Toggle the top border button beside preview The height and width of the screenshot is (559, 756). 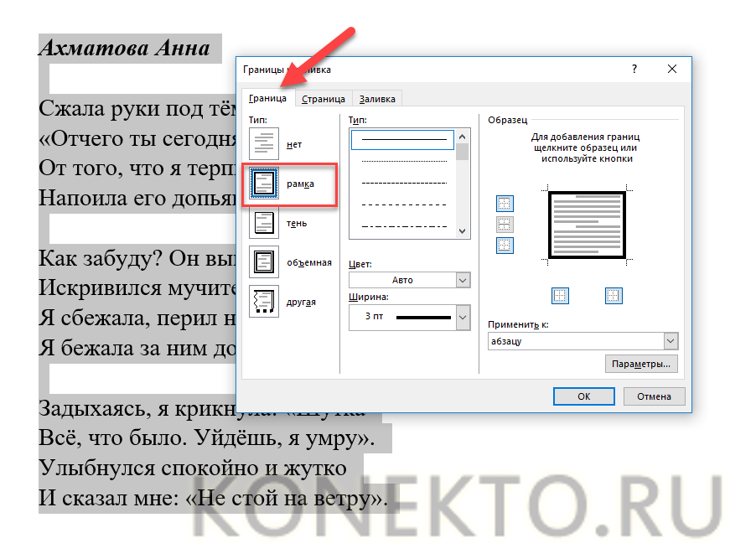point(505,204)
